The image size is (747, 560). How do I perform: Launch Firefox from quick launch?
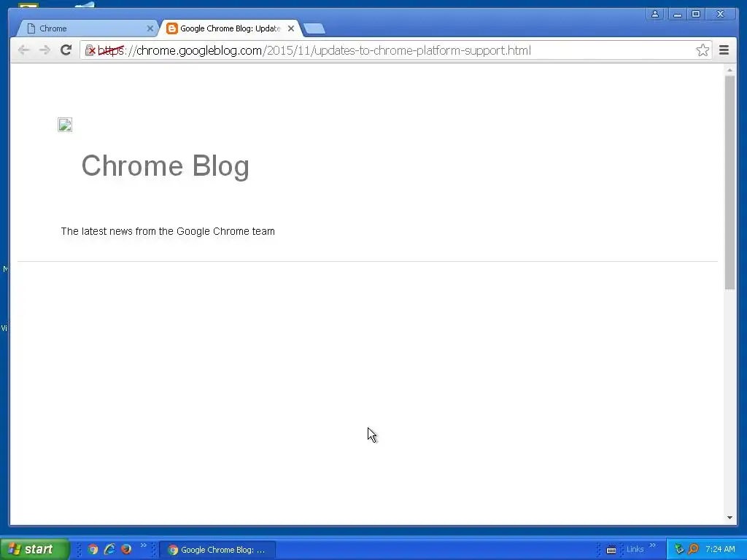[x=126, y=549]
